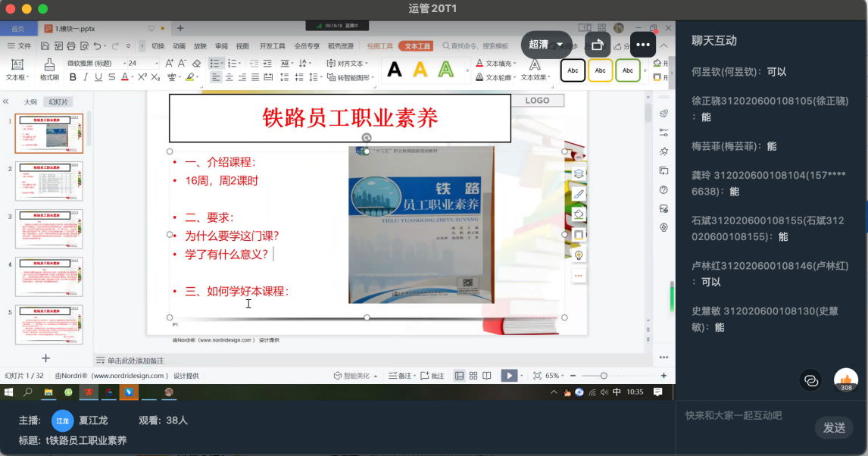Image resolution: width=868 pixels, height=456 pixels.
Task: Switch to the 大纲 outline tab
Action: coord(30,102)
